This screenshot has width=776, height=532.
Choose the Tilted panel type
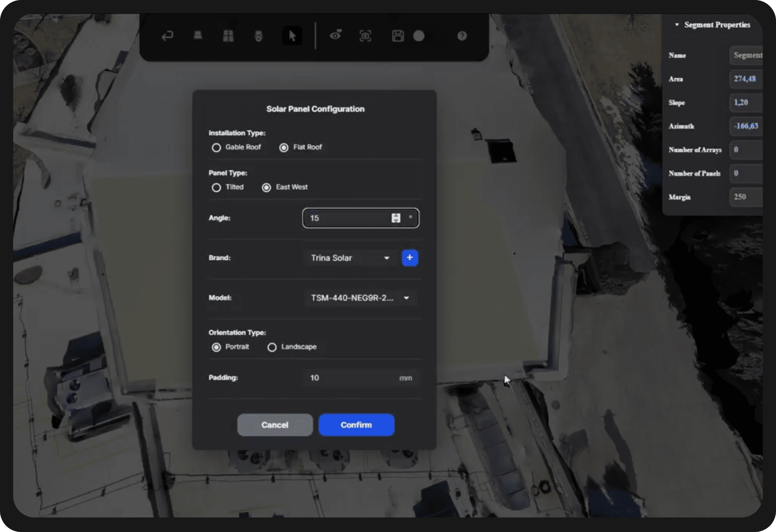[216, 187]
